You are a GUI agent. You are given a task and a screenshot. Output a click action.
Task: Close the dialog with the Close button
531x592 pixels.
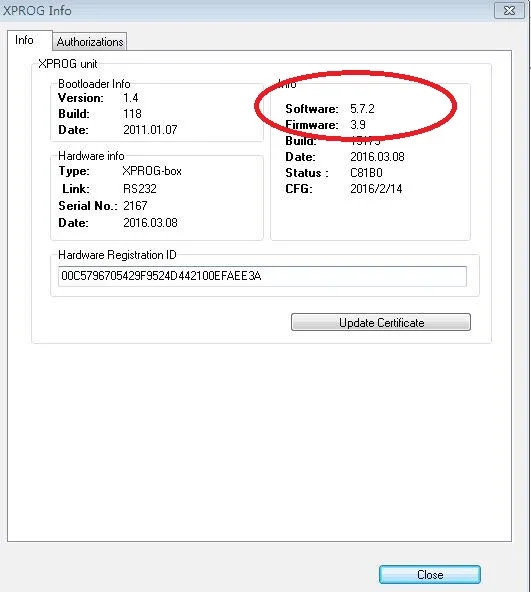tap(430, 574)
